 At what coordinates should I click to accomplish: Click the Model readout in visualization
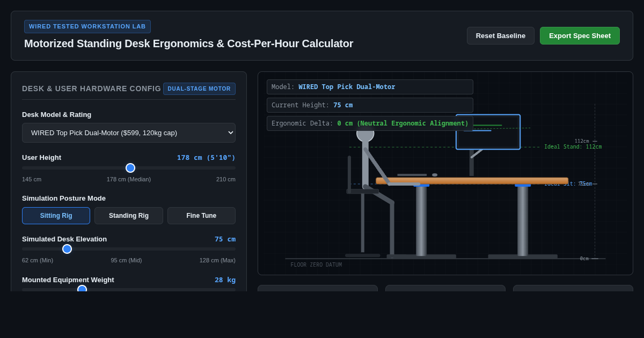[x=370, y=87]
